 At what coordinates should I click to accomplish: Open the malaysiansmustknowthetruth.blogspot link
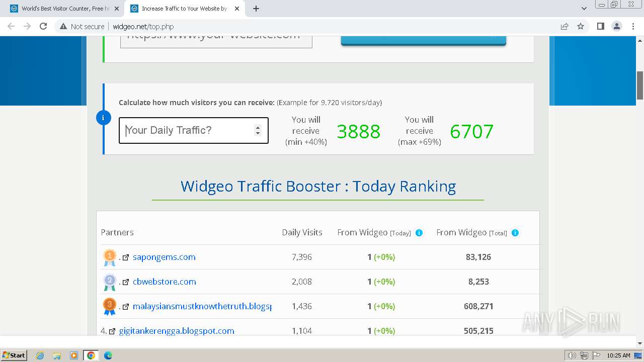pyautogui.click(x=202, y=306)
